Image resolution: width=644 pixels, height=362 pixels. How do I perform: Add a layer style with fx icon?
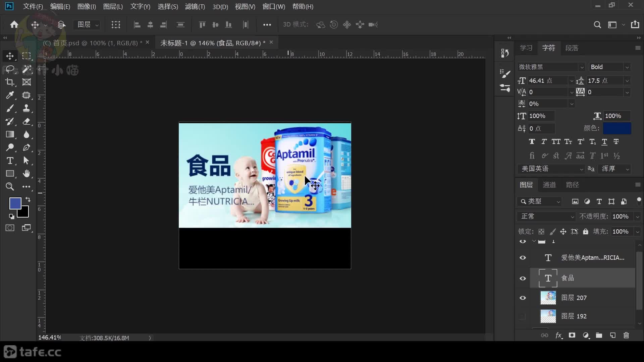(x=558, y=336)
